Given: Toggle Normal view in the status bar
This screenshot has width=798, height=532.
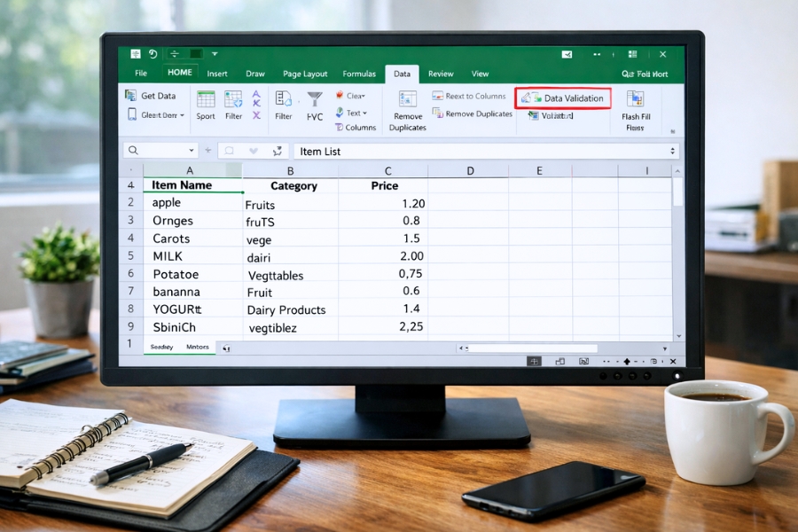Looking at the screenshot, I should [535, 360].
